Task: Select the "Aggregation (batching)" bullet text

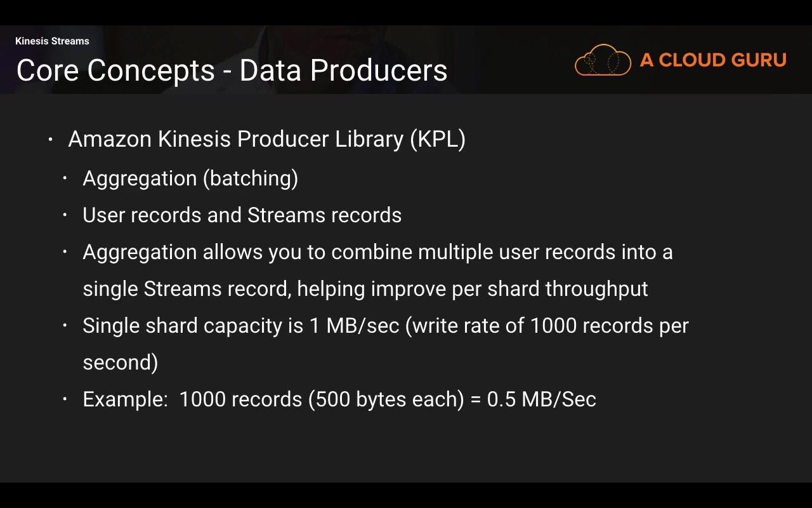Action: pos(190,178)
